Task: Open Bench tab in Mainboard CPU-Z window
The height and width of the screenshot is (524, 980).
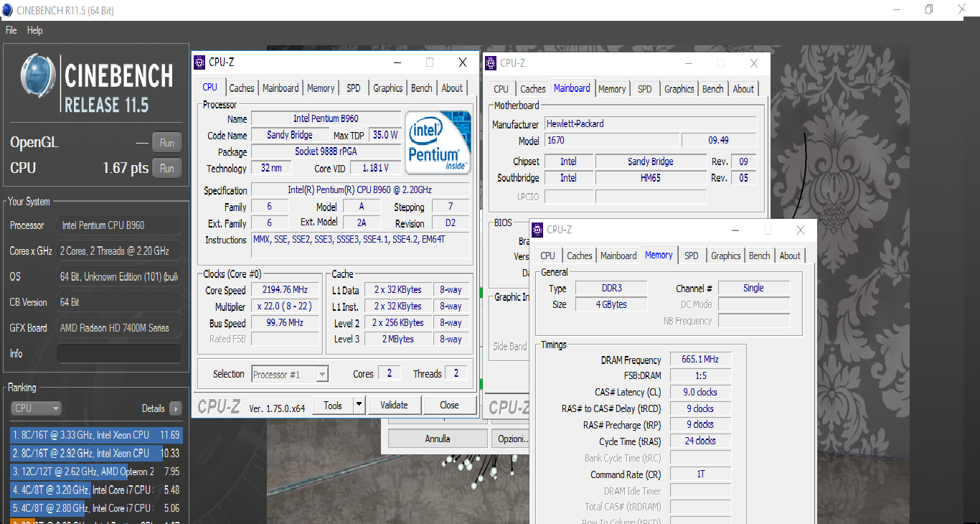Action: 713,89
